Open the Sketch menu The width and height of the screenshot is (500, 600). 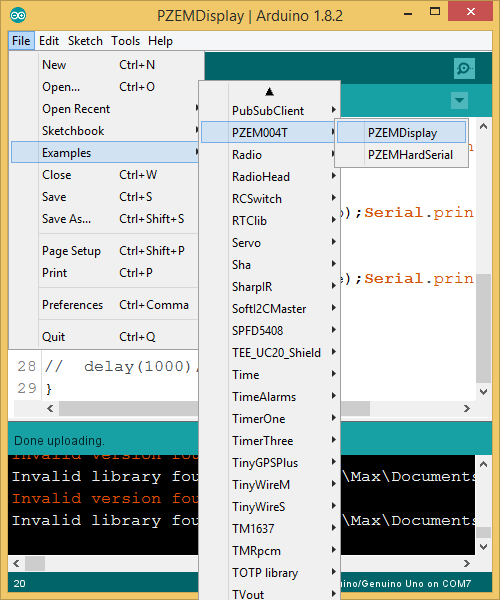pos(85,41)
